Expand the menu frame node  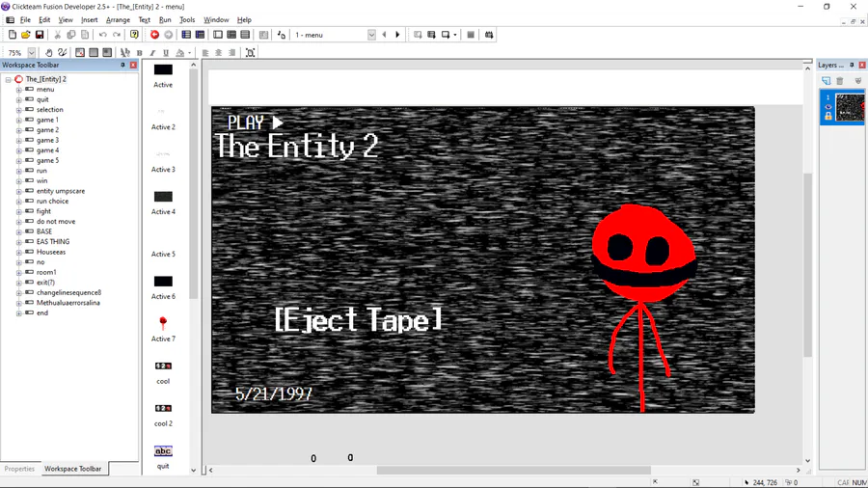(19, 90)
